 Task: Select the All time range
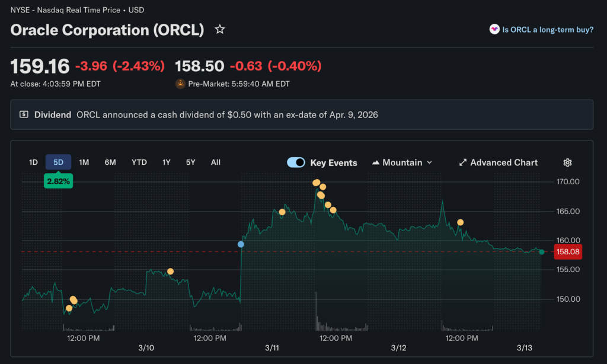215,162
